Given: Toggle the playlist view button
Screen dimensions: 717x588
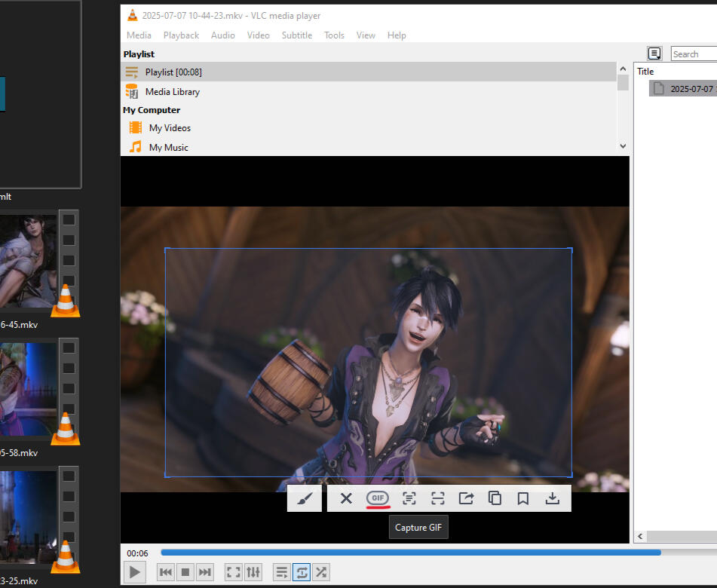Looking at the screenshot, I should (282, 572).
